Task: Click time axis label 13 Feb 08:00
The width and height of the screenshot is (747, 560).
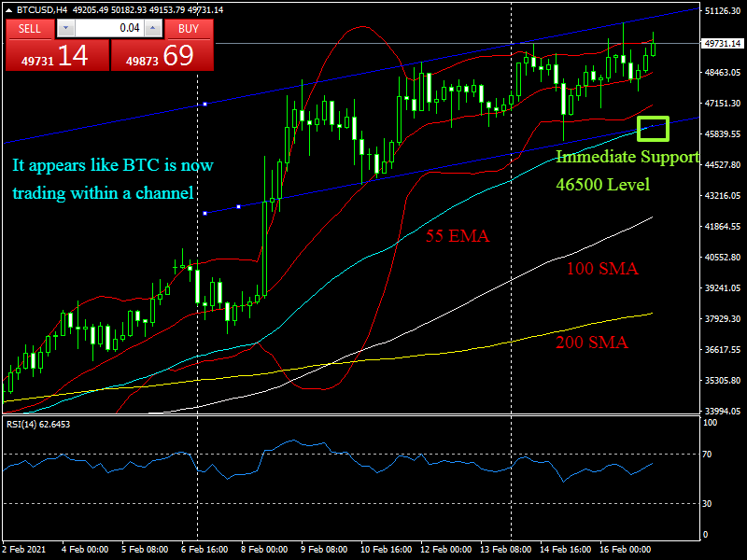Action: (505, 549)
